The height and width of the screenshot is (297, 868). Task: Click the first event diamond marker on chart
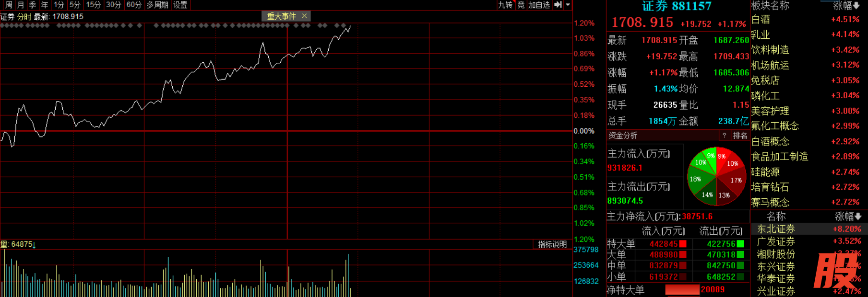click(x=3, y=25)
